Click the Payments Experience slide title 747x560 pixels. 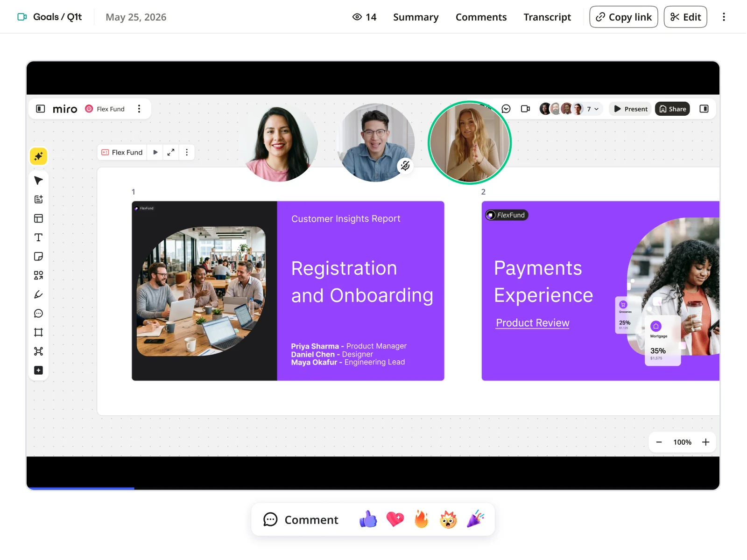click(x=543, y=282)
